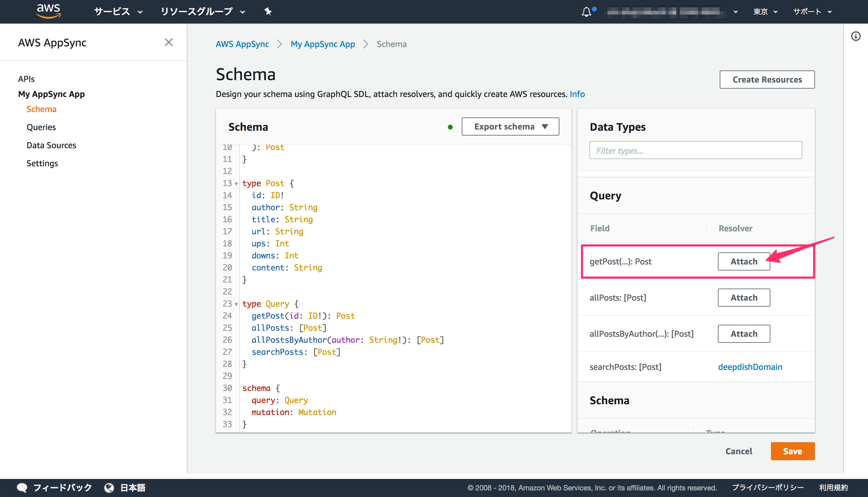Click the Schema breadcrumb text
This screenshot has width=868, height=497.
coord(392,44)
